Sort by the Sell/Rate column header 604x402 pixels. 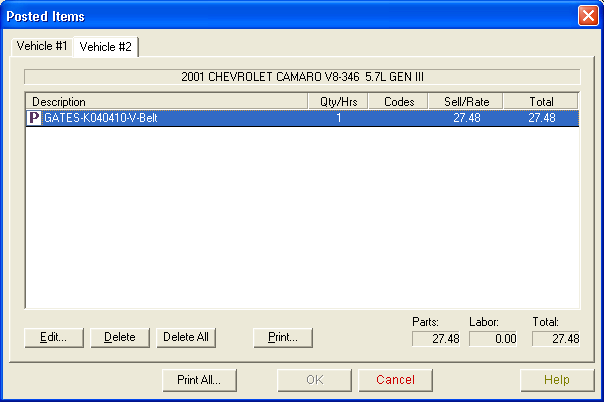click(465, 102)
